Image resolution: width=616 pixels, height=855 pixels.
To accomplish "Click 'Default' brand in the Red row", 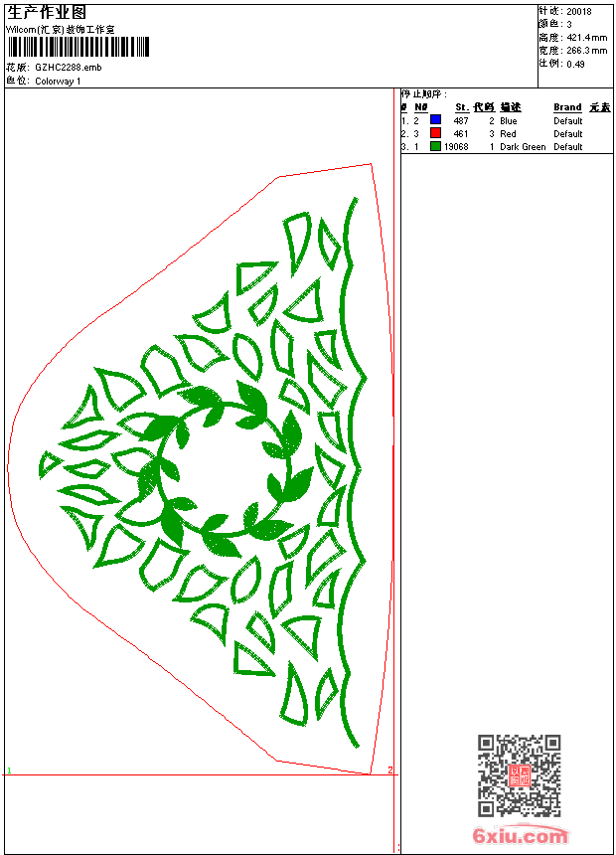I will point(568,134).
